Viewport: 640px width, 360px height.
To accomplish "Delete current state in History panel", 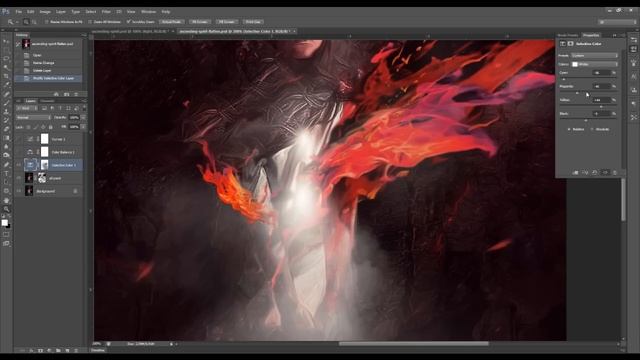I will point(76,94).
